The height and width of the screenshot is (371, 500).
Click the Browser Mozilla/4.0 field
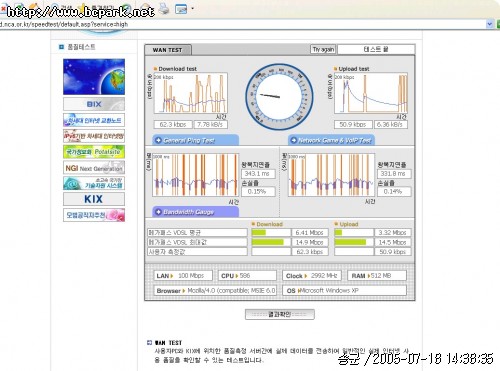click(x=215, y=291)
